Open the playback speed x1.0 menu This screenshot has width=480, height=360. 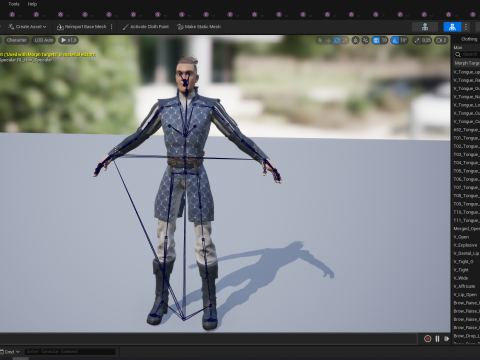coord(69,40)
